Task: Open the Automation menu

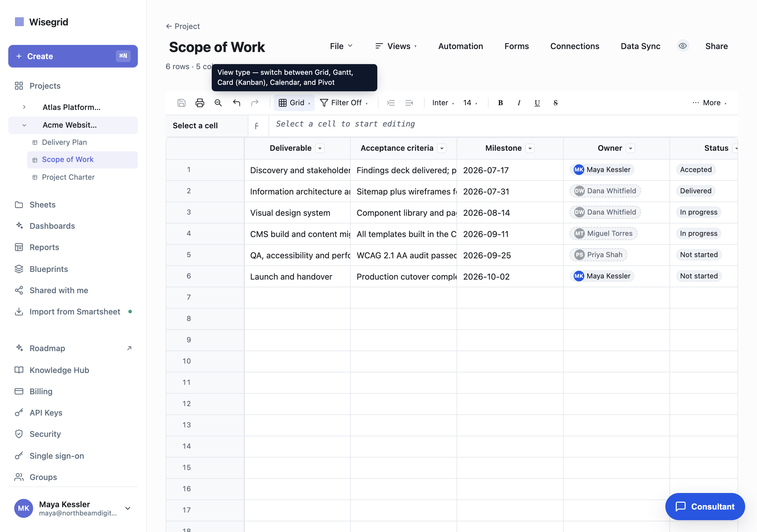Action: click(x=460, y=46)
